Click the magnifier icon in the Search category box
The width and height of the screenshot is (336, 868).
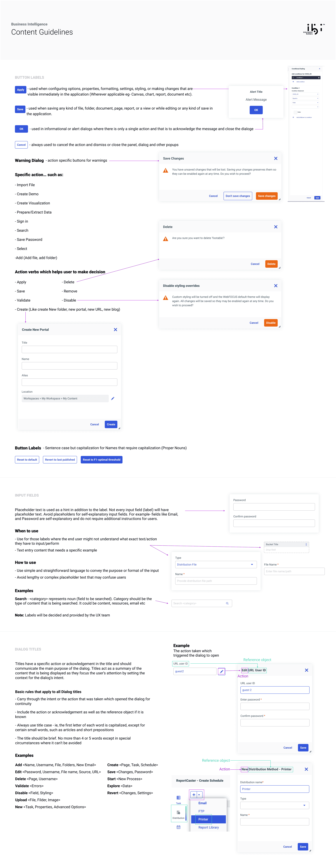[227, 603]
